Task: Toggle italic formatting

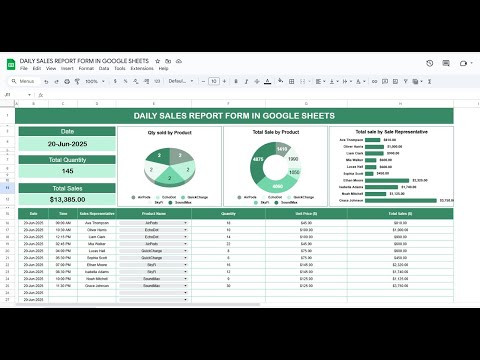Action: click(246, 81)
